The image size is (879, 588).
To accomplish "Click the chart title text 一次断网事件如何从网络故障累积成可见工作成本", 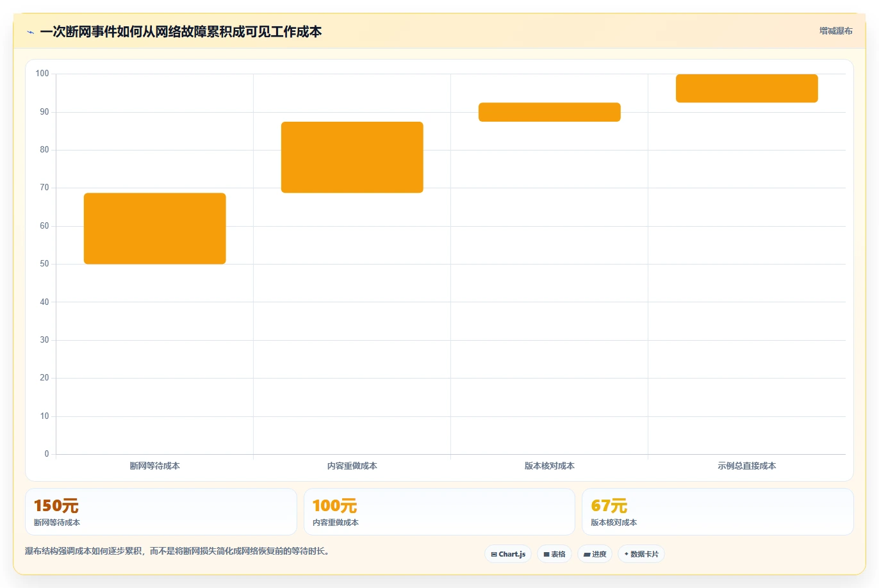I will 181,32.
